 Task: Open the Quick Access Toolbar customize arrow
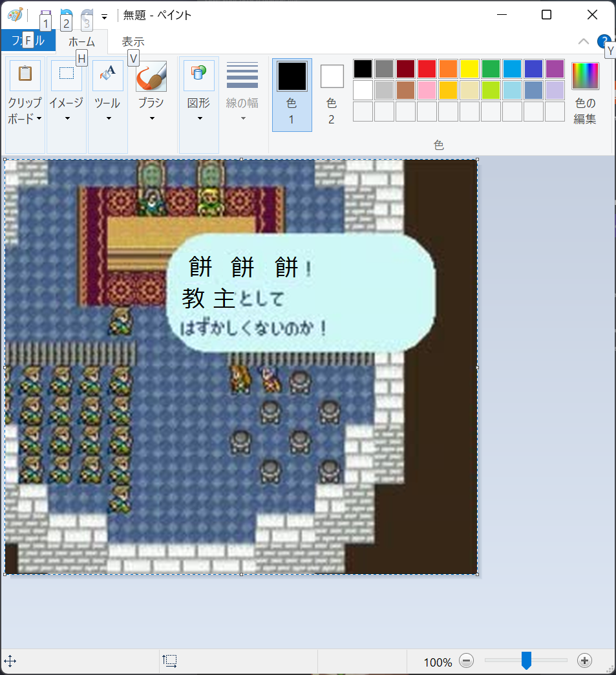coord(104,17)
